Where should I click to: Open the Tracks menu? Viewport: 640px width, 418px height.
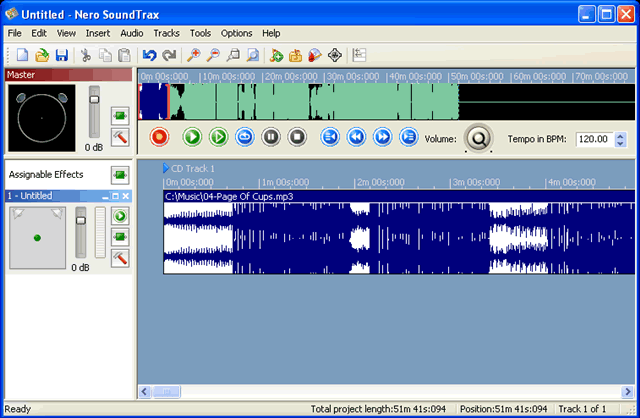click(x=167, y=33)
